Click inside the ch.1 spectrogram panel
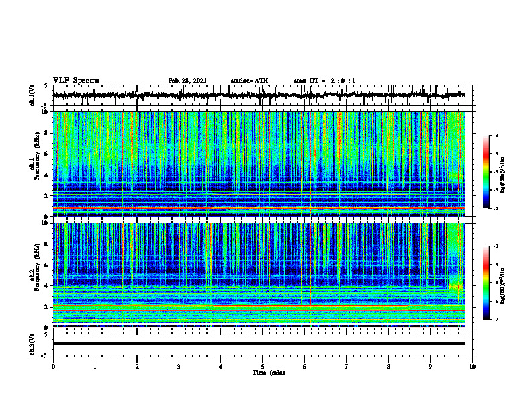Viewport: 532px width, 411px height. (x=259, y=164)
